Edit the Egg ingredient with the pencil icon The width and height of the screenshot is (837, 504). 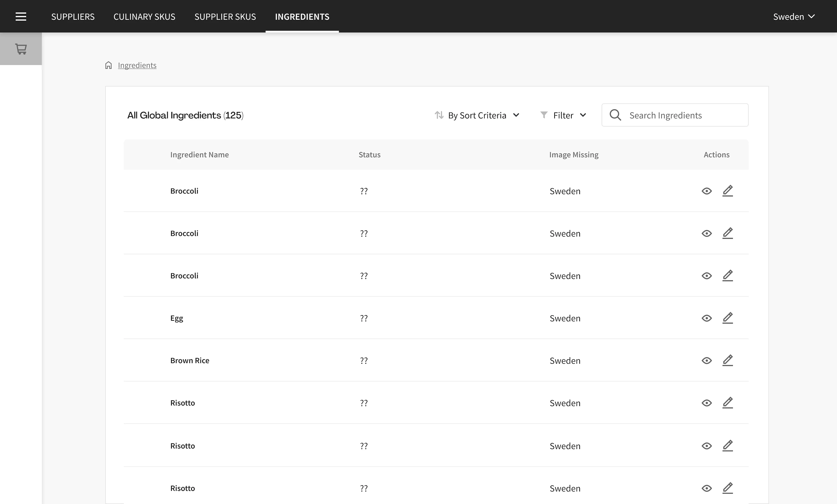click(x=727, y=318)
